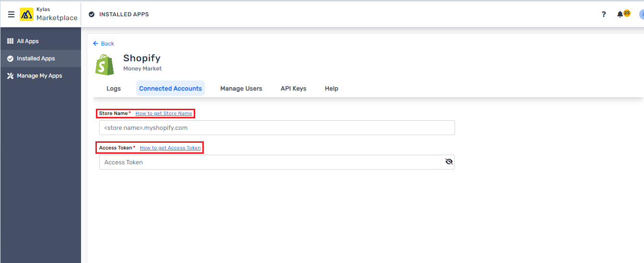The image size is (644, 263).
Task: Go to All Apps in sidebar
Action: [28, 41]
